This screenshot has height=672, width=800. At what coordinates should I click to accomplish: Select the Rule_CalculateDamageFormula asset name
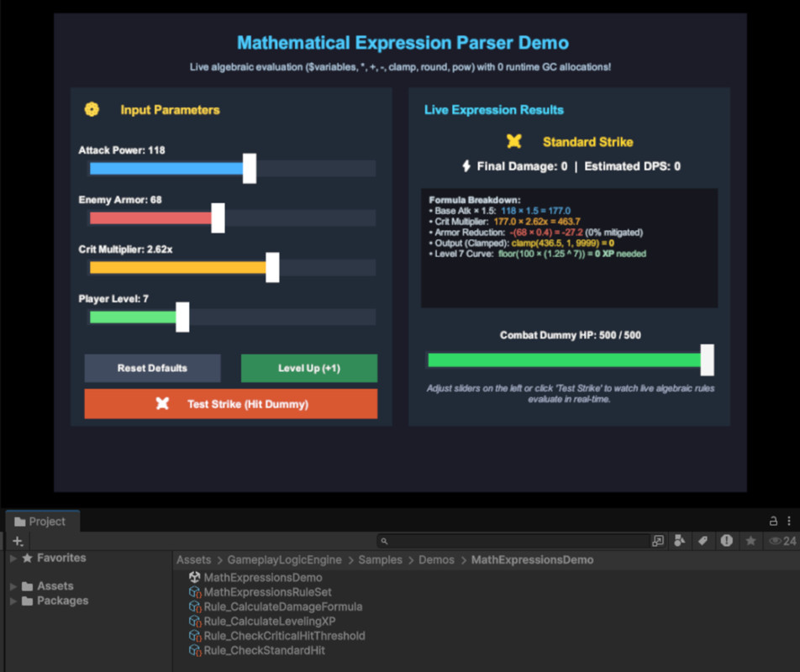(283, 606)
